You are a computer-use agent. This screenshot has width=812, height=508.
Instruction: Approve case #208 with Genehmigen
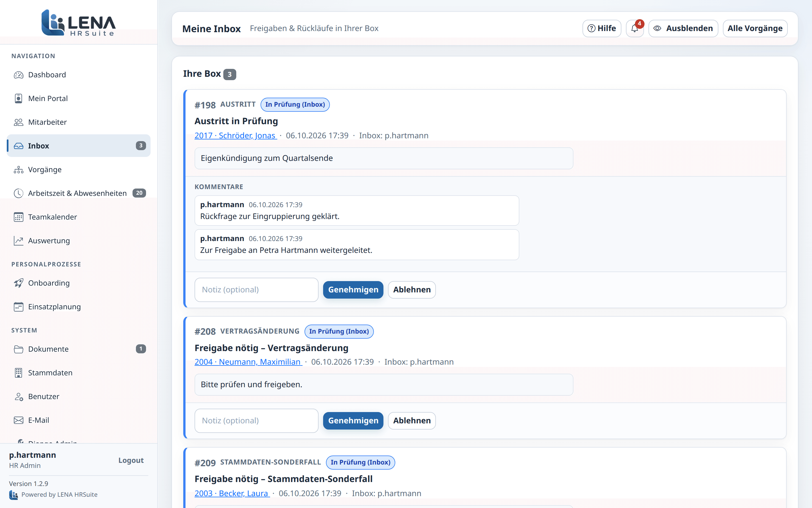tap(353, 421)
